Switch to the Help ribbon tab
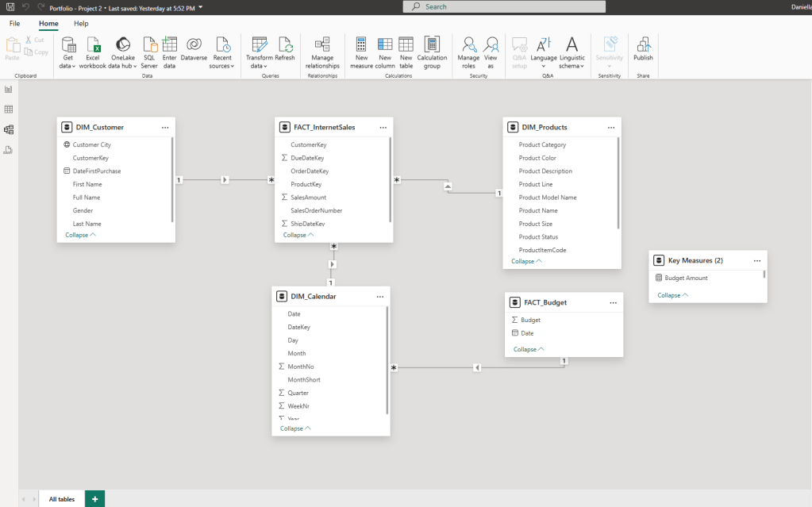 [x=81, y=24]
